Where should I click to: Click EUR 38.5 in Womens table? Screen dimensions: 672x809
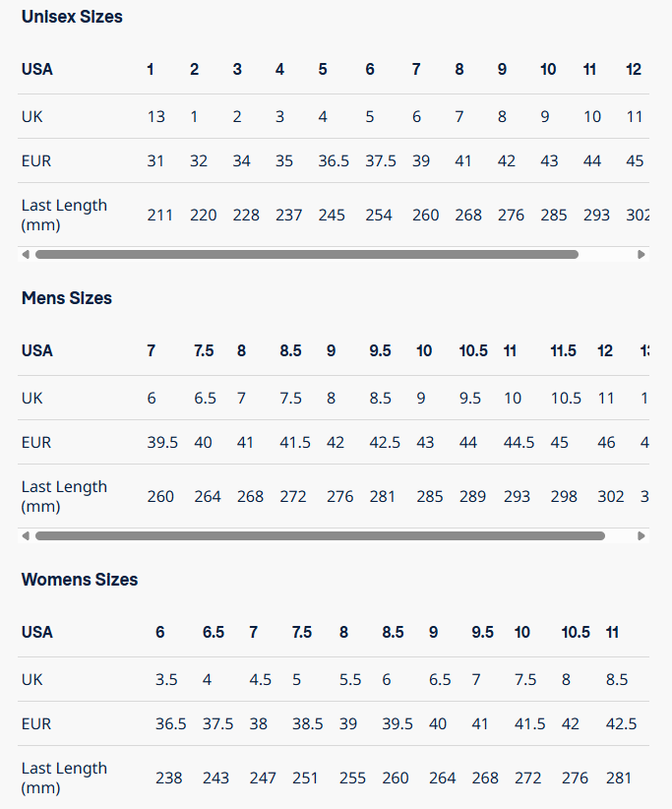point(307,723)
